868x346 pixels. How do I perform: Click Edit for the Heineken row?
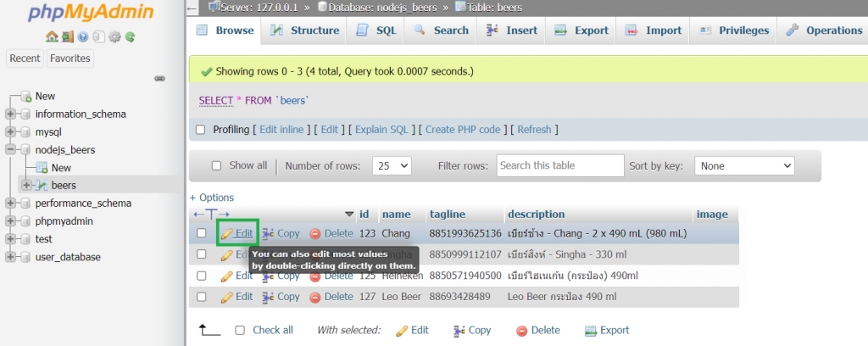tap(237, 276)
